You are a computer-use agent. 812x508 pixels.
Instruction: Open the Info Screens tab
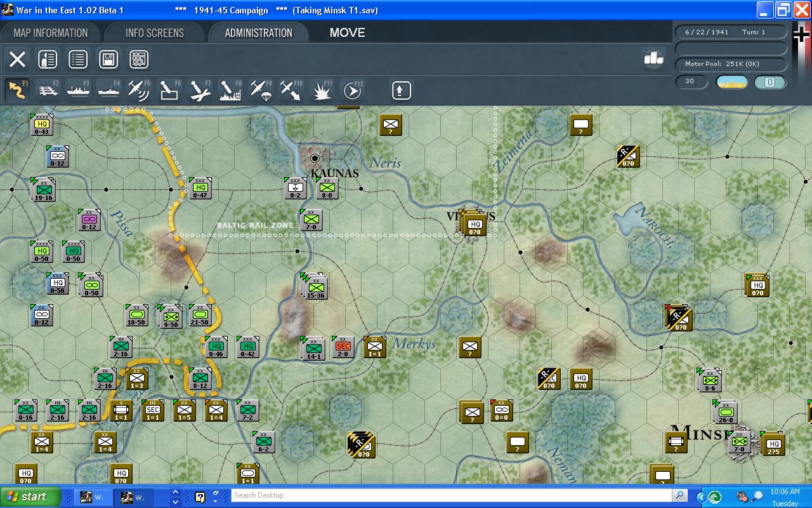[x=155, y=33]
